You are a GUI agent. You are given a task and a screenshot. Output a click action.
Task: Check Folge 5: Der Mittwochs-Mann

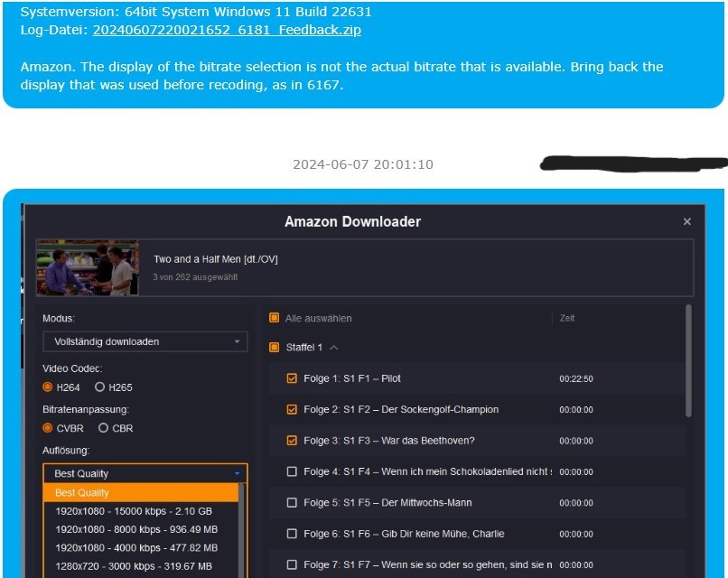(x=292, y=503)
